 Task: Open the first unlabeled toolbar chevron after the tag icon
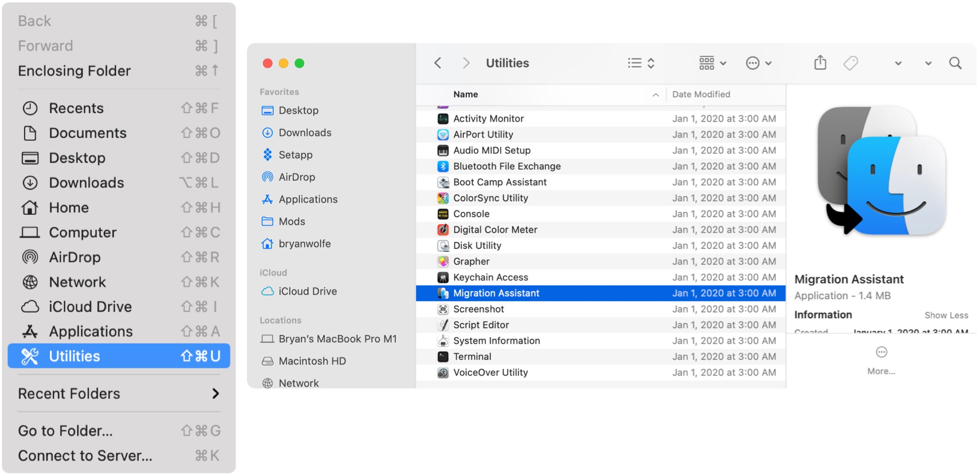898,63
